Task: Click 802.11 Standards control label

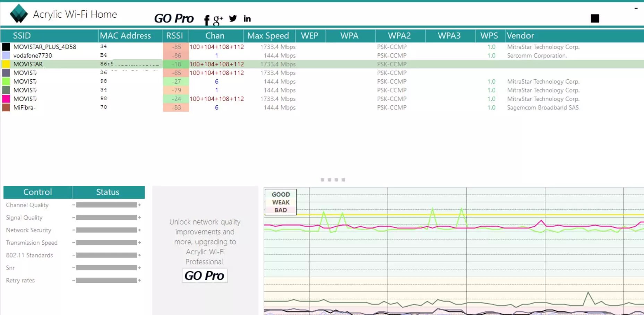Action: coord(29,255)
